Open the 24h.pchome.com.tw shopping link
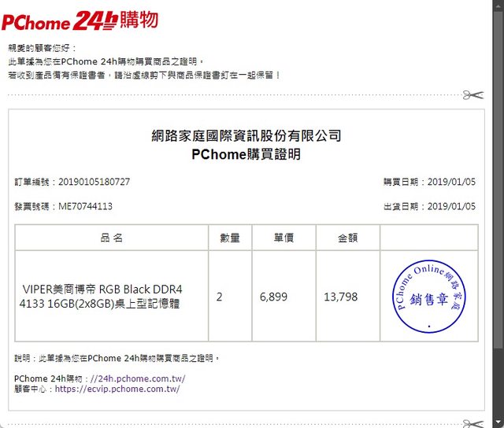The width and height of the screenshot is (504, 428). 137,378
